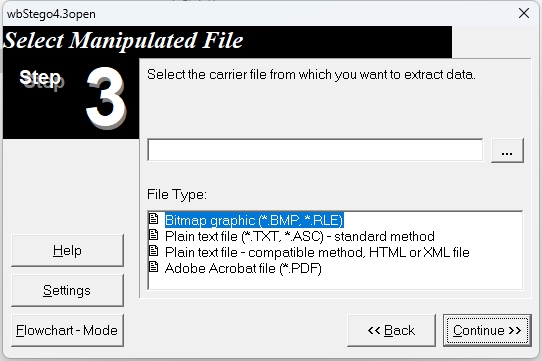
Task: Open the Help button
Action: (67, 250)
